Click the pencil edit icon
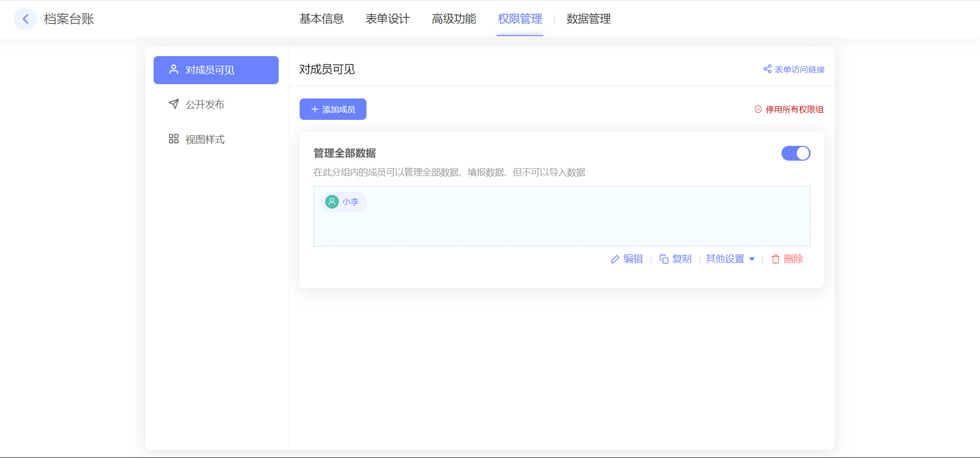 pos(615,259)
